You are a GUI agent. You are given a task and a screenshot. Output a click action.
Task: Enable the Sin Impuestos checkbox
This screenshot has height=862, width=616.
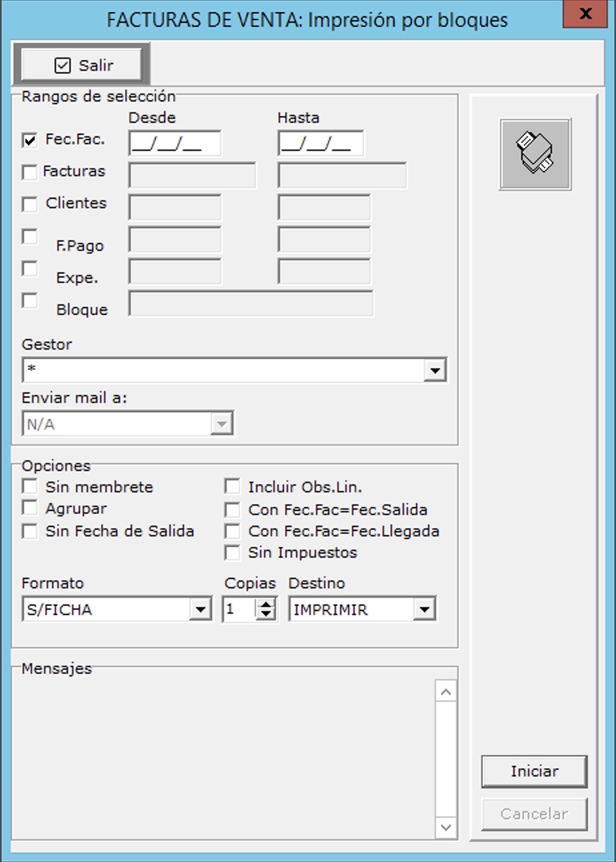[232, 552]
